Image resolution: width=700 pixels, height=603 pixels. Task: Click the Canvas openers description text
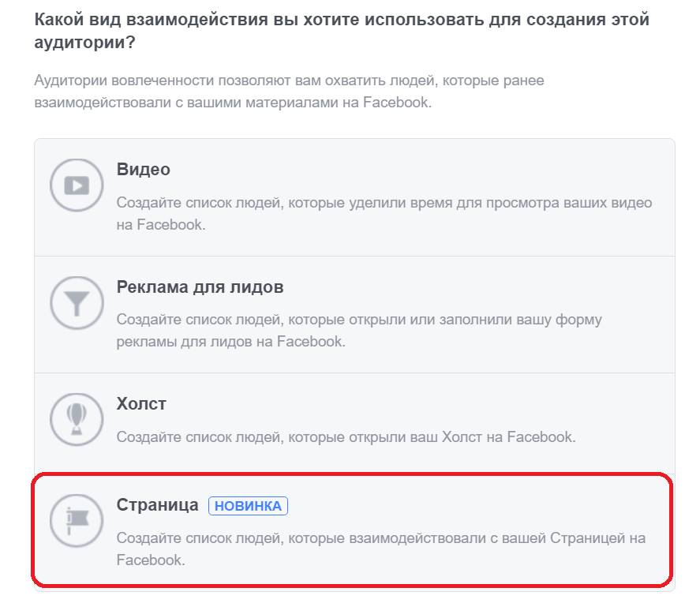(346, 436)
